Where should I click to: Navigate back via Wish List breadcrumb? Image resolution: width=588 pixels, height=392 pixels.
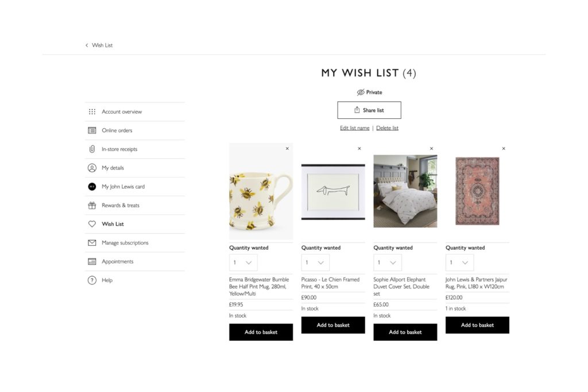point(102,45)
